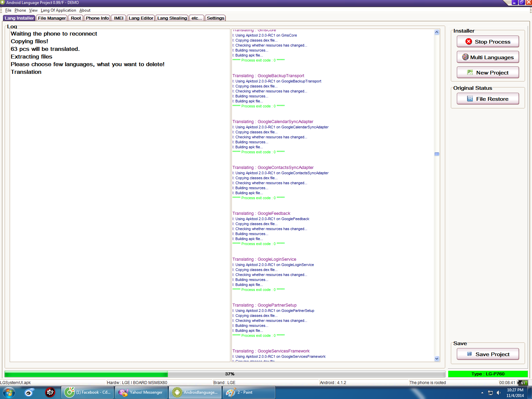Click 'Translating : GoogleCalendarSyncAdapter' log line
Viewport: 532px width, 399px height.
click(273, 122)
